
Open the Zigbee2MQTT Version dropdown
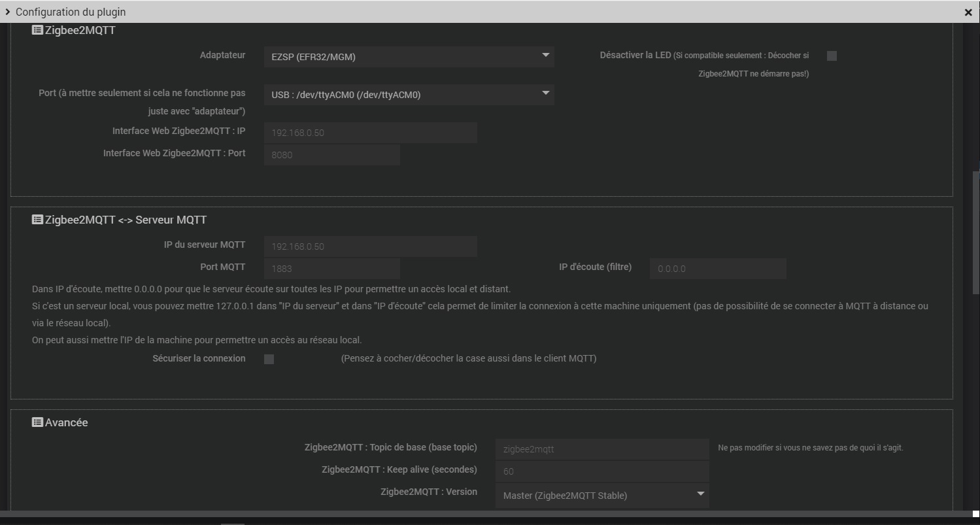[x=602, y=496]
